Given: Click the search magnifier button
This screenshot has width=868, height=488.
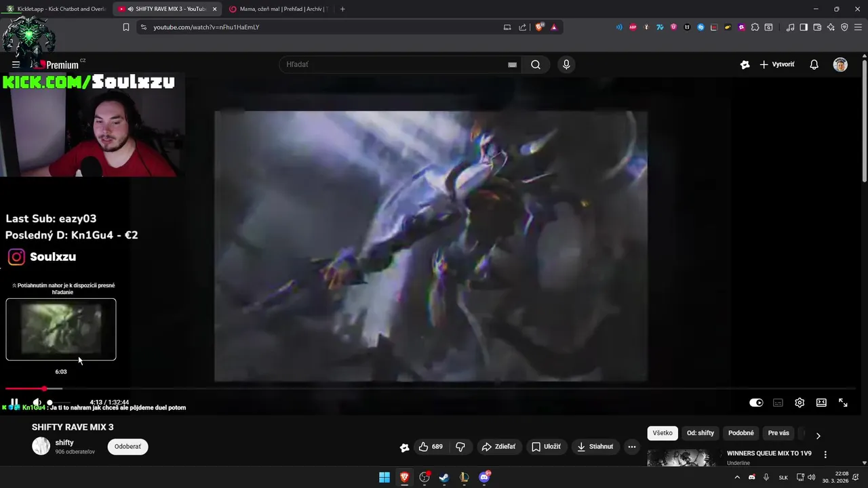Looking at the screenshot, I should coord(536,64).
